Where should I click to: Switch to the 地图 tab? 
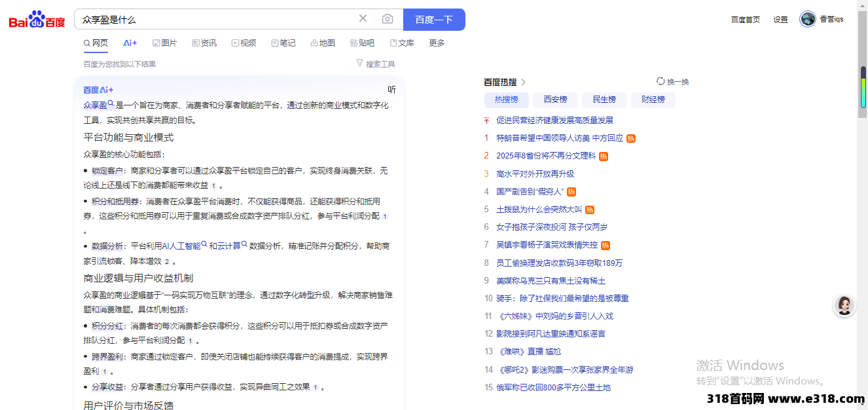(x=323, y=43)
